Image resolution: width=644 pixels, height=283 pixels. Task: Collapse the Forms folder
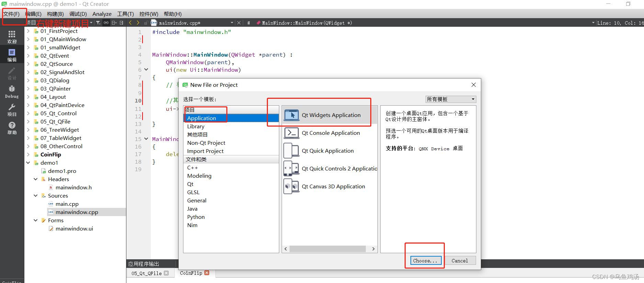pyautogui.click(x=36, y=220)
